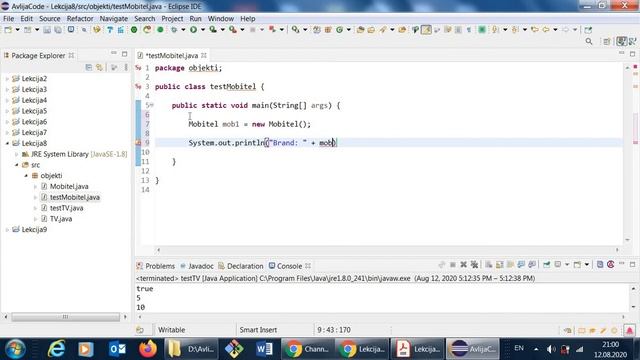
Task: Click Remove All Terminated Launches icon
Action: pyautogui.click(x=474, y=264)
